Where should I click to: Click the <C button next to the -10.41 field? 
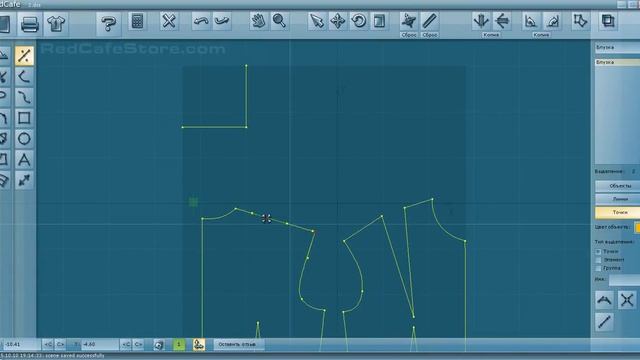click(x=48, y=344)
